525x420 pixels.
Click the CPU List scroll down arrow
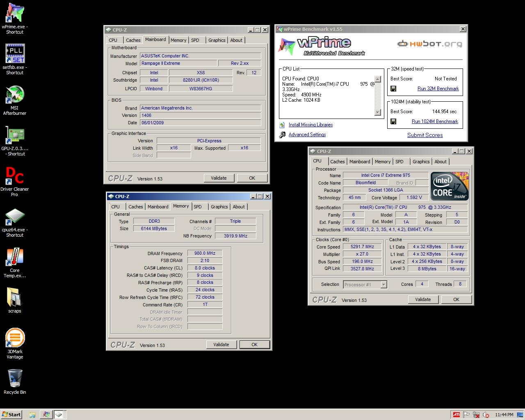click(378, 112)
